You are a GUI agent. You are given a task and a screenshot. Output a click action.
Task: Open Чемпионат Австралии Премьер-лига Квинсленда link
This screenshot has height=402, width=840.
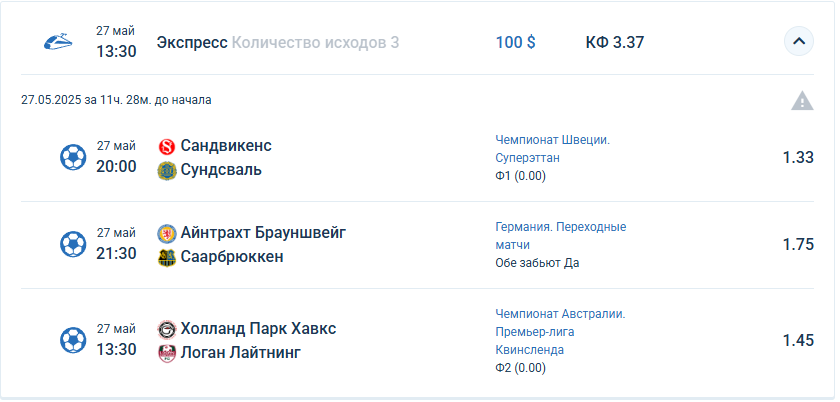coord(560,332)
